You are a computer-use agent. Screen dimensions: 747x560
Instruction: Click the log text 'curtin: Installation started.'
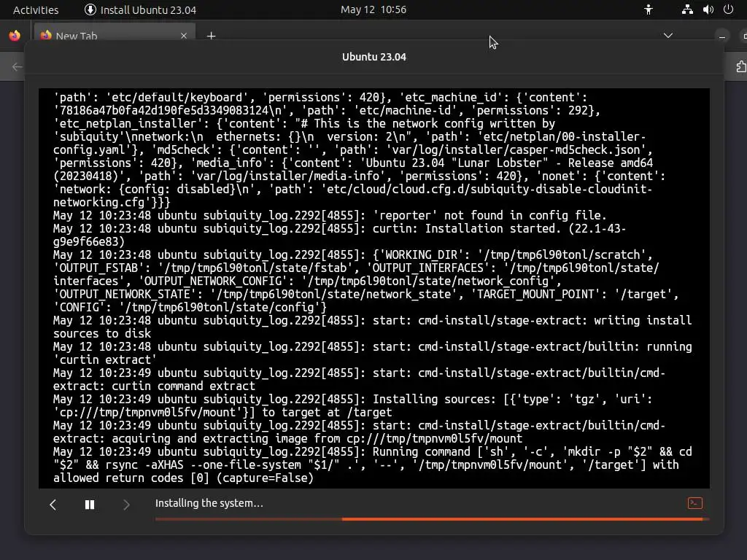467,228
